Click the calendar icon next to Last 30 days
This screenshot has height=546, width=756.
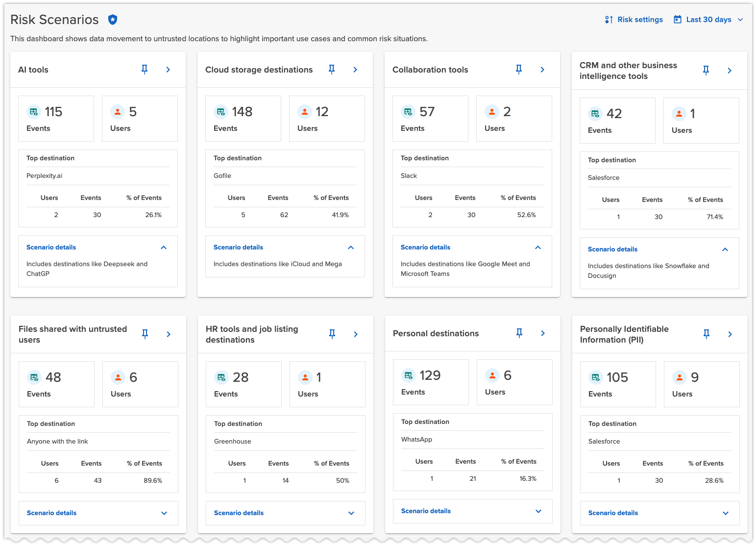(x=678, y=20)
